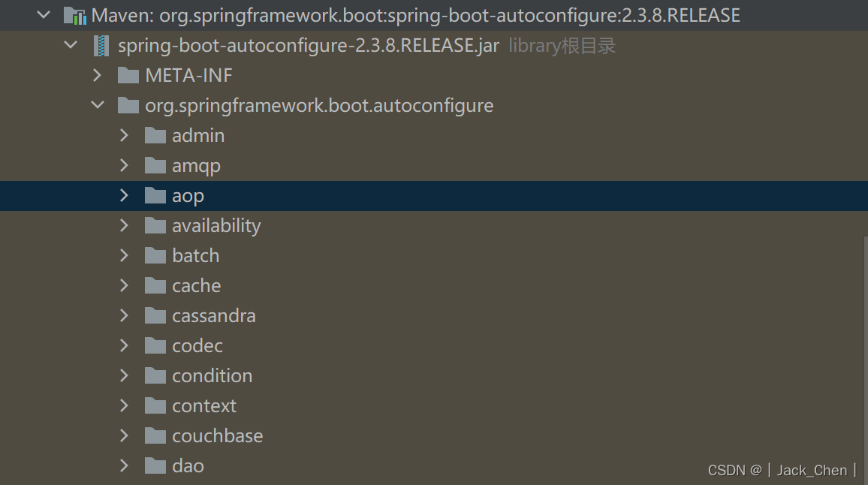The image size is (868, 485).
Task: Expand the context folder chevron
Action: click(x=124, y=406)
